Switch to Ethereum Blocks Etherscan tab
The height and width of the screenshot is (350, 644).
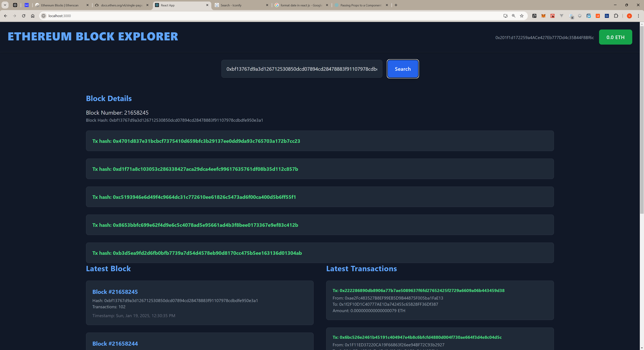coord(60,5)
